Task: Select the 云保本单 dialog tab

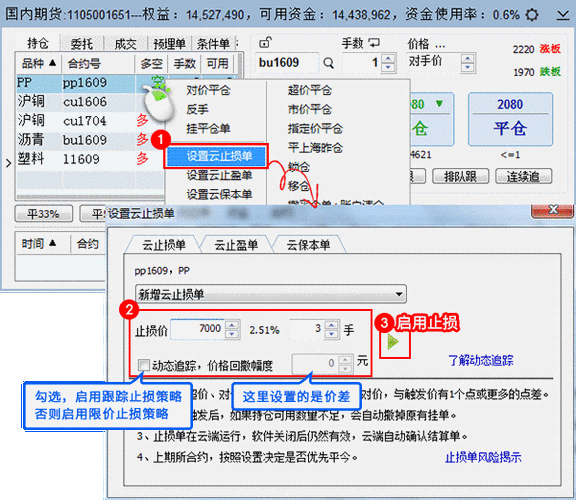Action: [308, 245]
